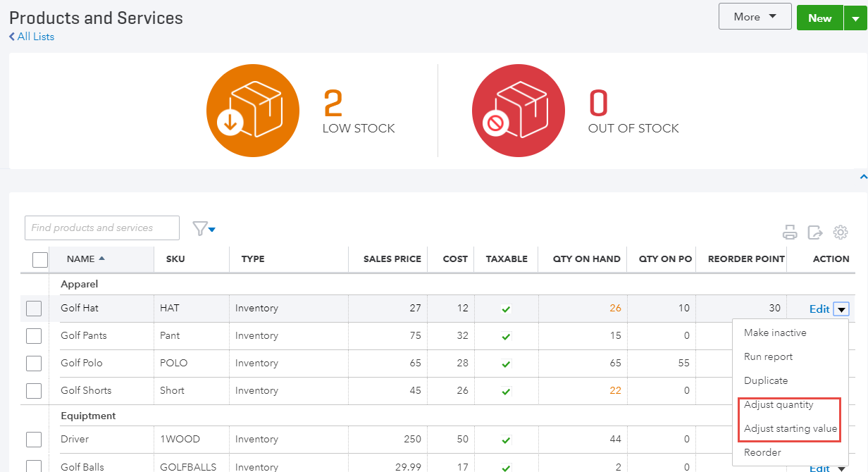Sort by the QTY ON PO column header
This screenshot has height=472, width=868.
666,259
